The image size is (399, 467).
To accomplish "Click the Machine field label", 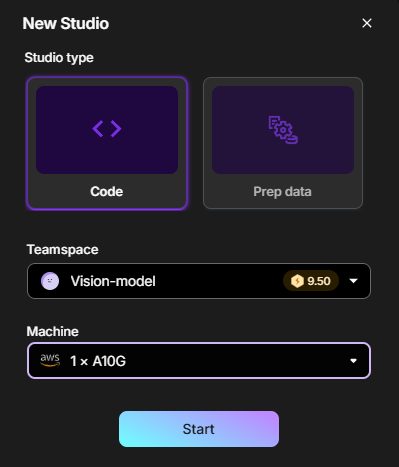I will tap(53, 331).
